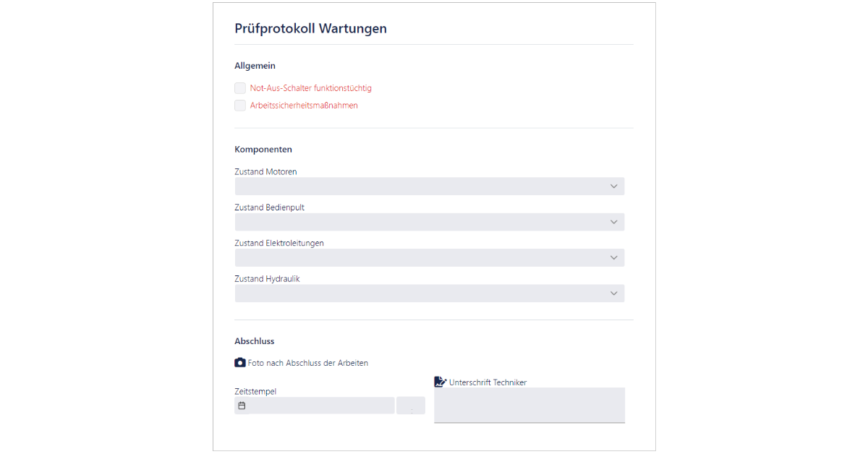
Task: Click inside the Unterschrift Techniker signature box
Action: pyautogui.click(x=529, y=405)
